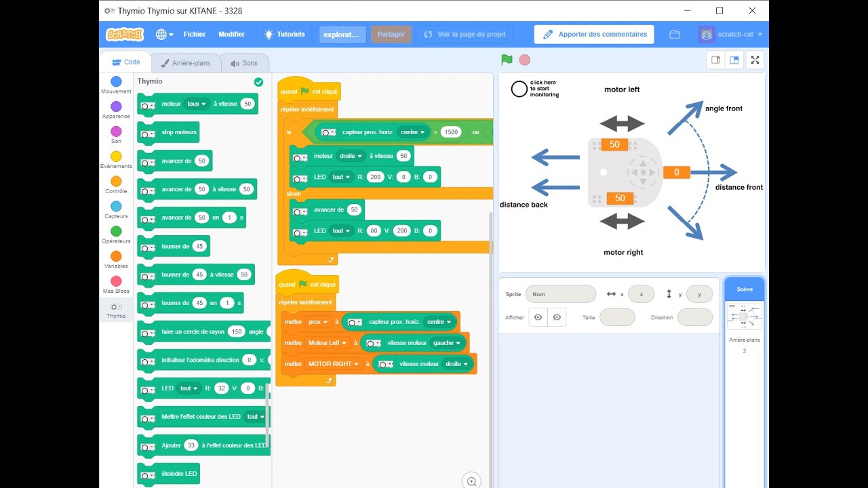Open 'tout' dropdown in Mettre l'effet couleur block
This screenshot has width=868, height=488.
tap(255, 417)
